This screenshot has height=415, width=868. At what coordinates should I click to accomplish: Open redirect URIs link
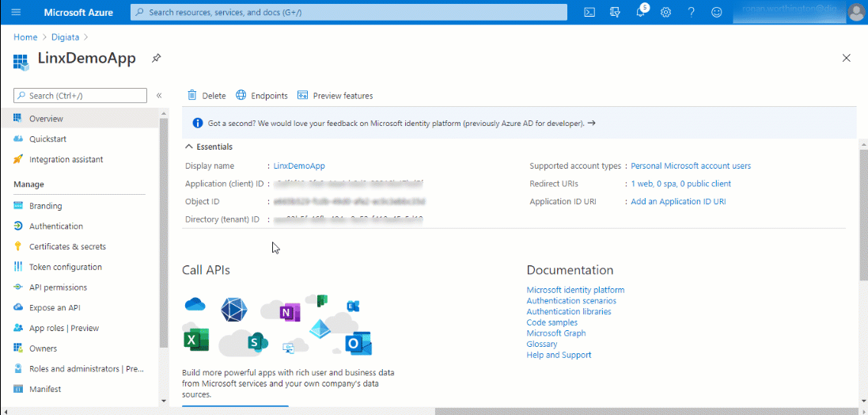[x=681, y=184]
